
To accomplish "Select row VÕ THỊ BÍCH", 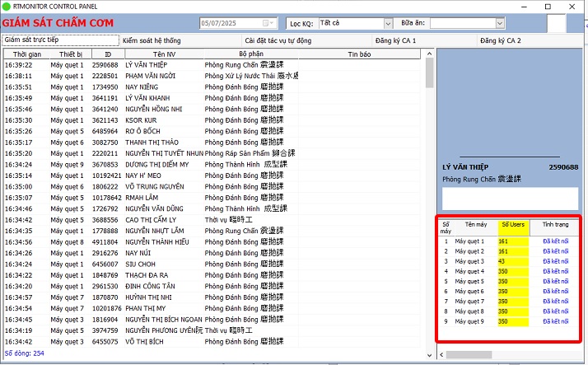I will click(x=212, y=342).
